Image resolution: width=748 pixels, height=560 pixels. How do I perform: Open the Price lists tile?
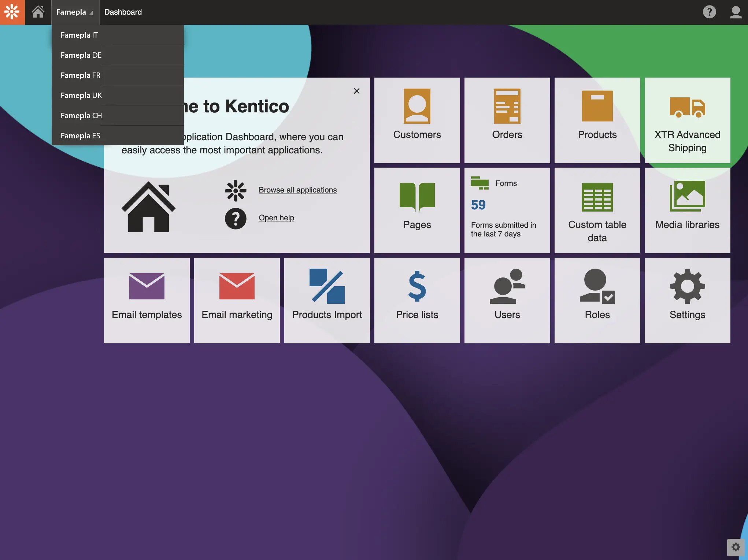coord(416,300)
